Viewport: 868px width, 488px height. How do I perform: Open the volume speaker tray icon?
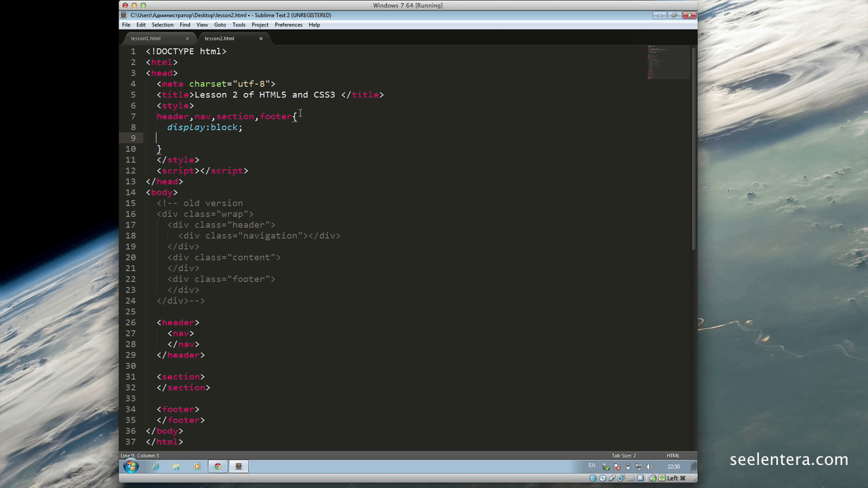[650, 467]
